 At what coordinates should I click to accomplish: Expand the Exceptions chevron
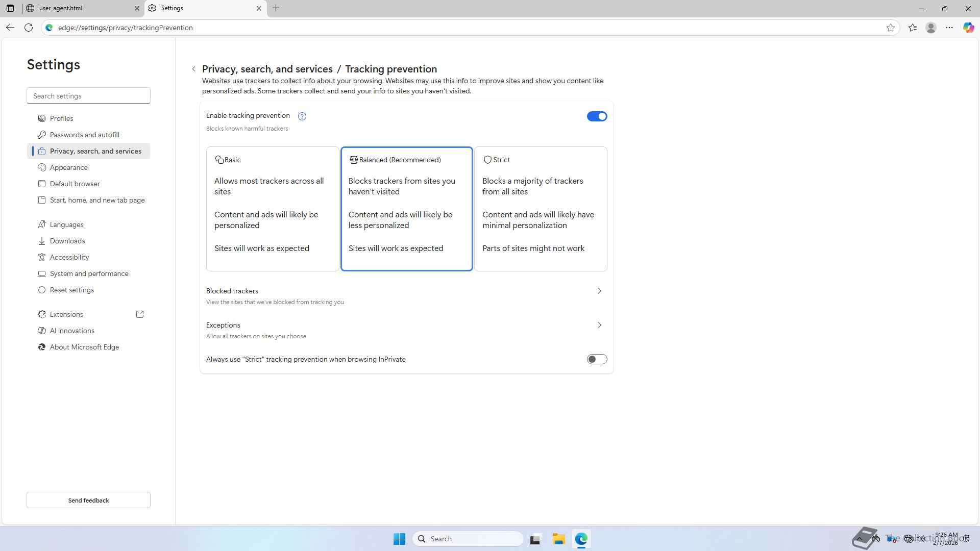(599, 325)
